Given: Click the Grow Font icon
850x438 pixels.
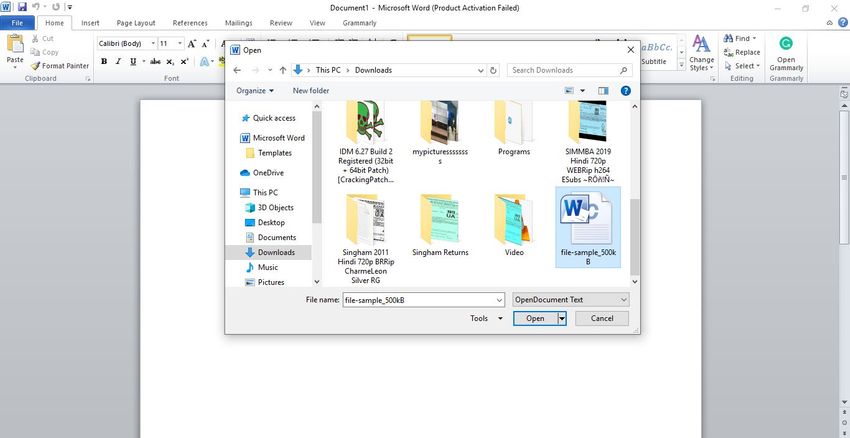Looking at the screenshot, I should (193, 44).
